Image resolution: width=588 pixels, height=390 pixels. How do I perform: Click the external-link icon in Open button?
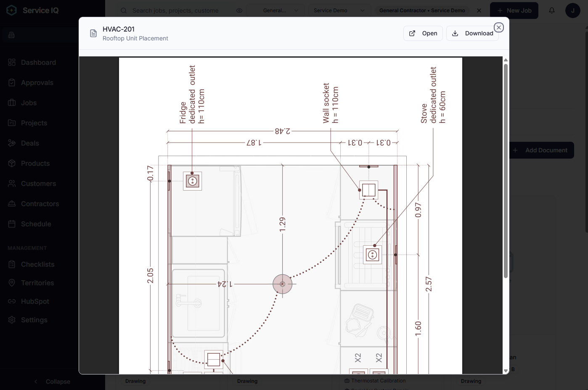click(x=412, y=33)
